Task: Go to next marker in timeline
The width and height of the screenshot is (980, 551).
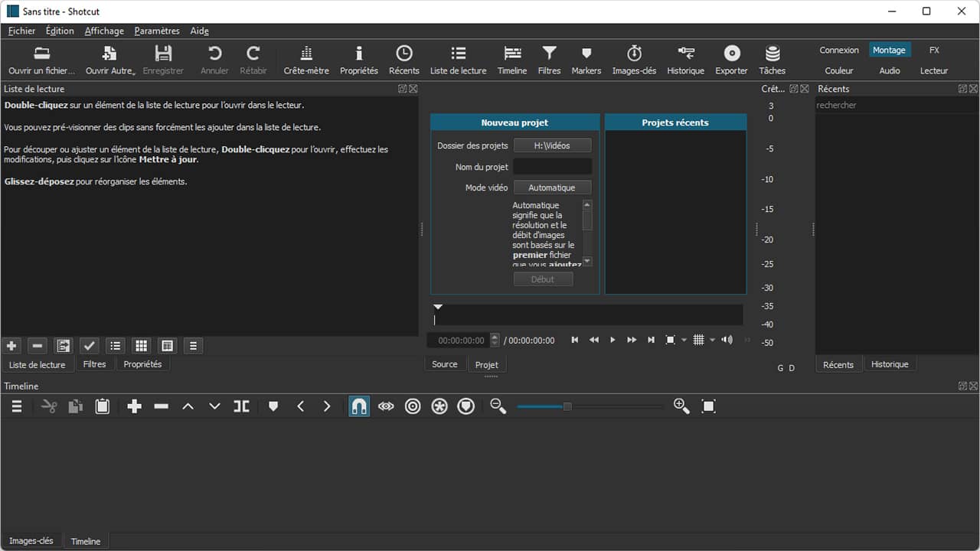Action: 327,406
